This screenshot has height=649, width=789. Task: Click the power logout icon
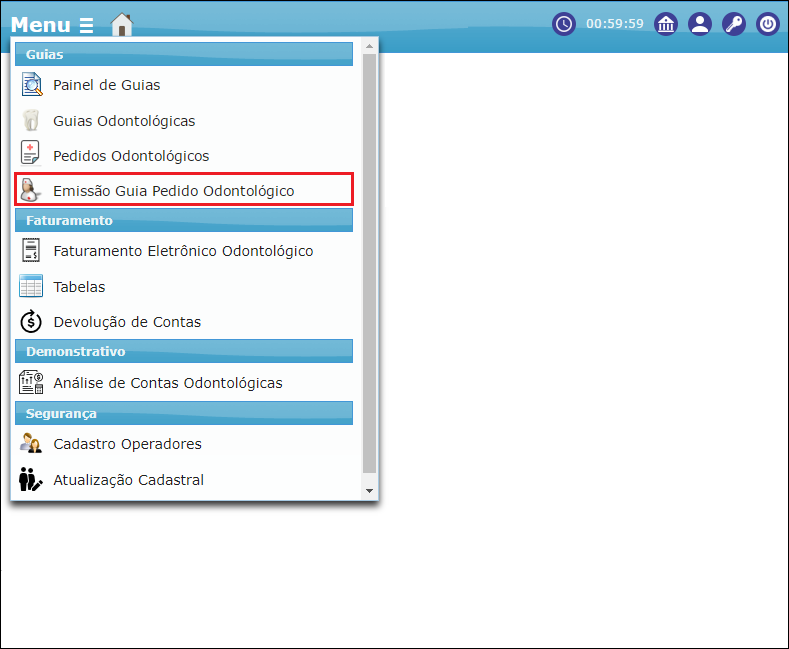pyautogui.click(x=768, y=24)
